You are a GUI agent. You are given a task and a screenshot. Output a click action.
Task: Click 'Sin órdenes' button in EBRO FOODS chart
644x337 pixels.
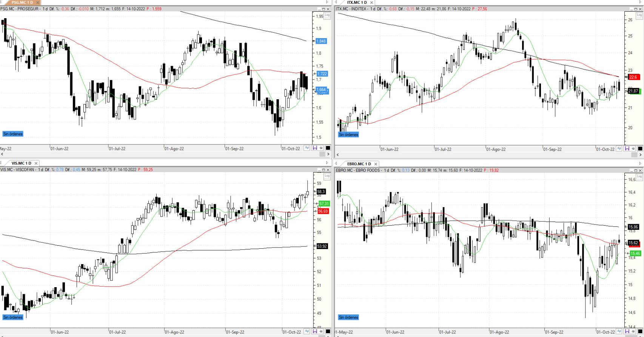[x=348, y=317]
